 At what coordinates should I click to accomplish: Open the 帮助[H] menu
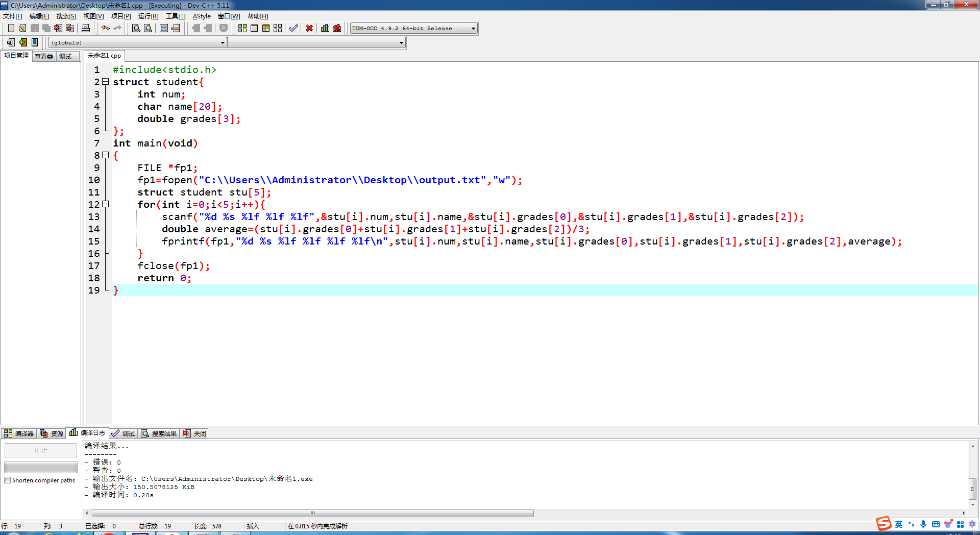[x=258, y=16]
